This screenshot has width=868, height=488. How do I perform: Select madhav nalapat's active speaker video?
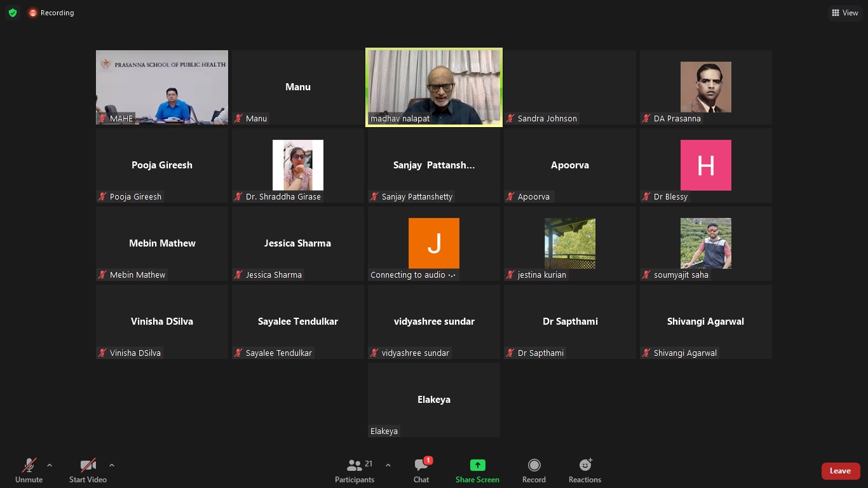(x=434, y=87)
